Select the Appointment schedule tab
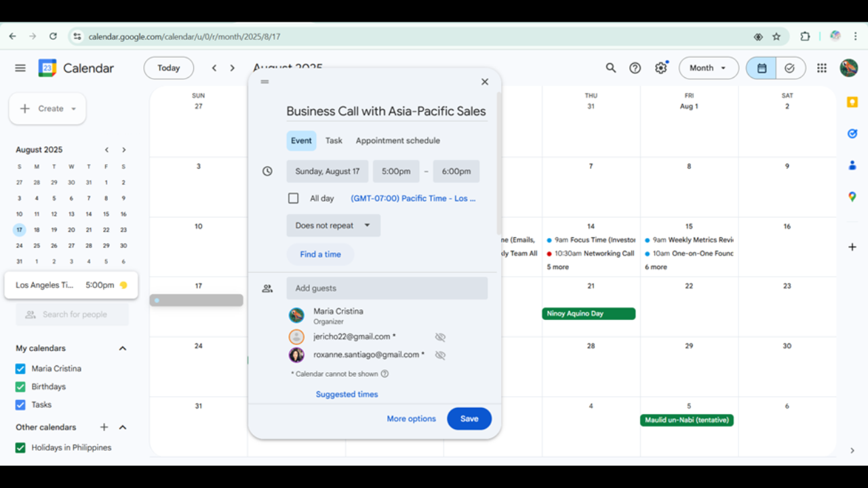 (x=398, y=141)
